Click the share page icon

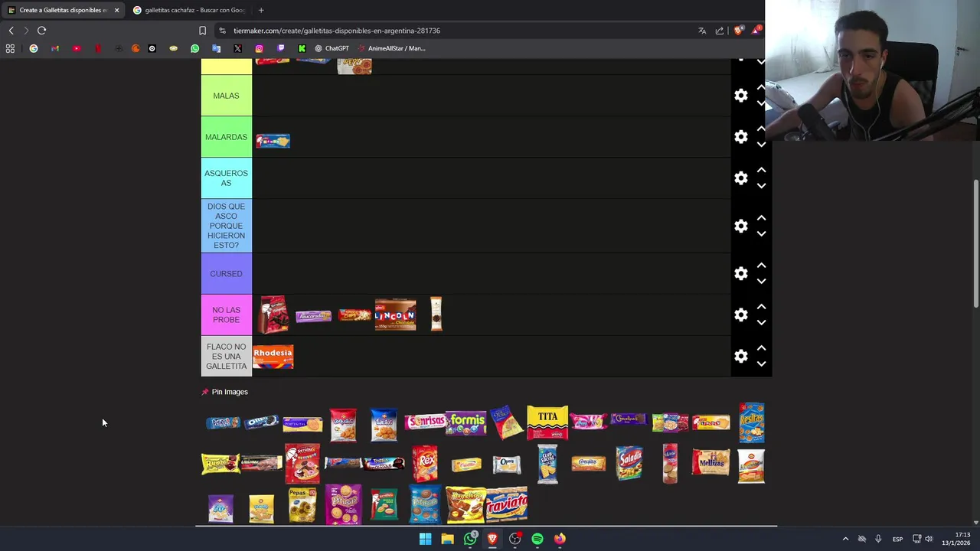tap(720, 31)
